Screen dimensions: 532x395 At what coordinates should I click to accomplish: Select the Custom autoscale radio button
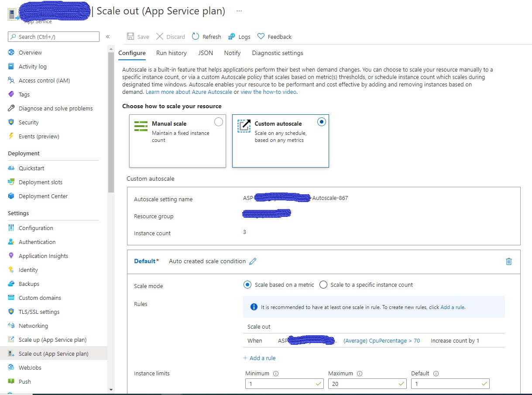pyautogui.click(x=322, y=122)
